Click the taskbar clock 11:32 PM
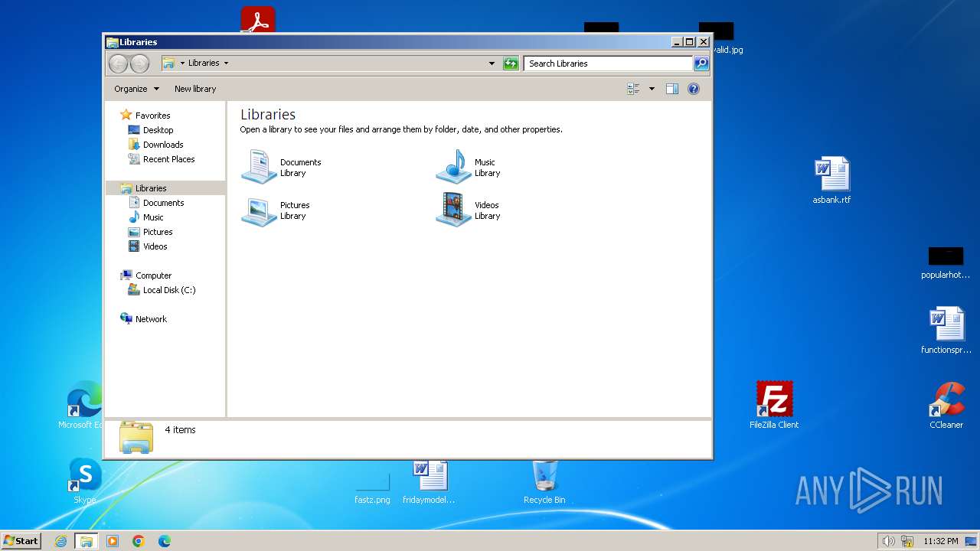 click(x=941, y=541)
